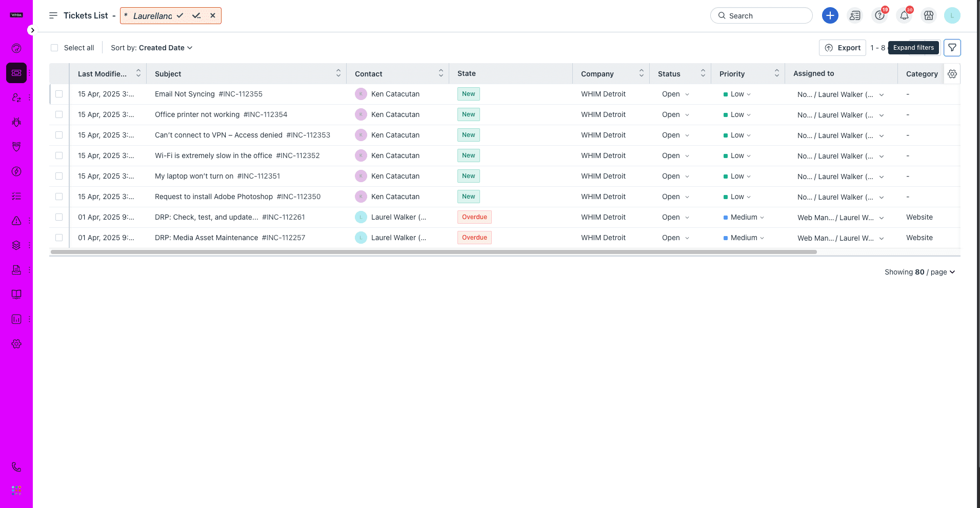This screenshot has height=508, width=980.
Task: Open the marketplace store icon
Action: 929,15
